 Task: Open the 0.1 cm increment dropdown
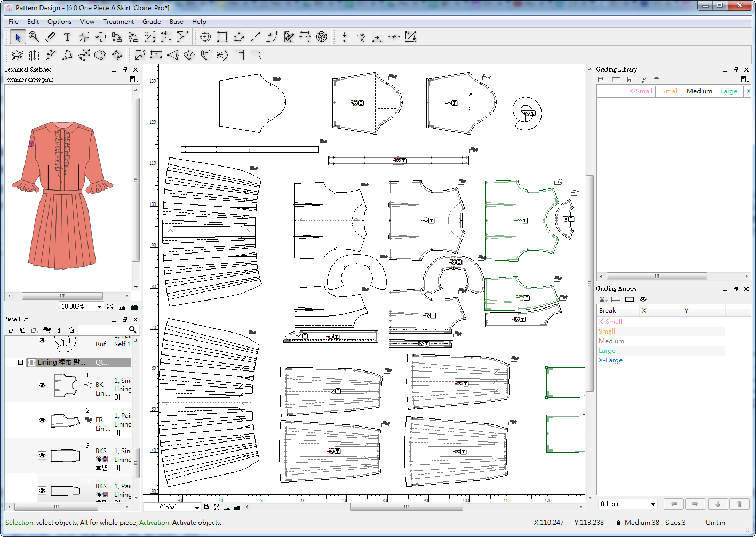653,504
